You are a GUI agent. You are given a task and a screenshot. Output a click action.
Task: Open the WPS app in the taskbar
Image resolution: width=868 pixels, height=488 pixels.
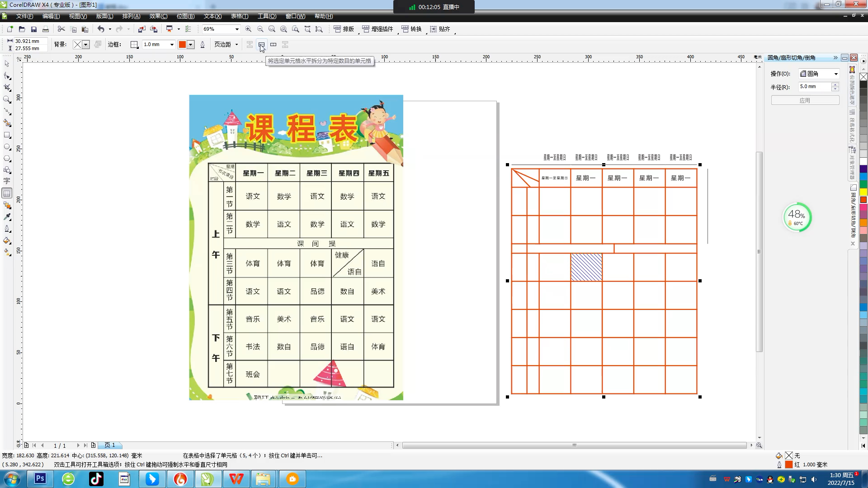236,479
